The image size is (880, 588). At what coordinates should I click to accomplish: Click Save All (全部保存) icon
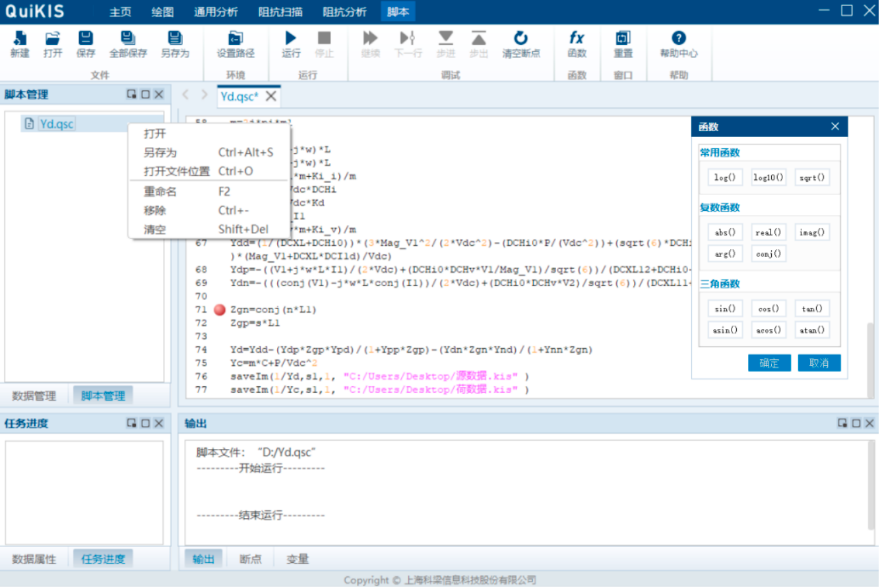(x=128, y=39)
